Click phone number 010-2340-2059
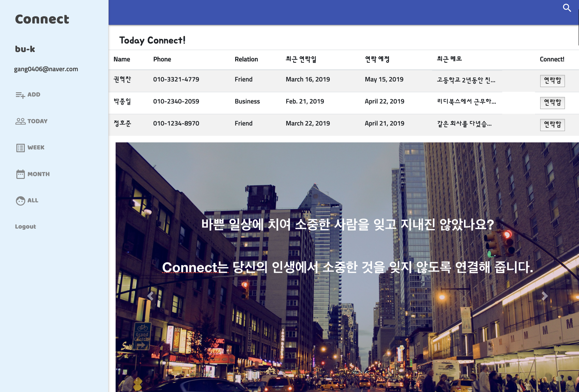 click(x=176, y=101)
